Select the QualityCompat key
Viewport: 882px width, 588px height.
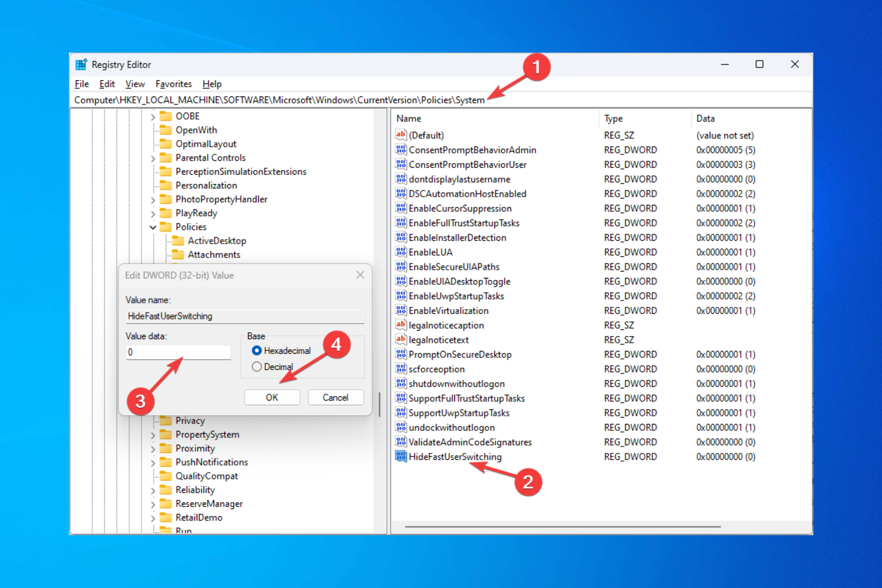[207, 476]
